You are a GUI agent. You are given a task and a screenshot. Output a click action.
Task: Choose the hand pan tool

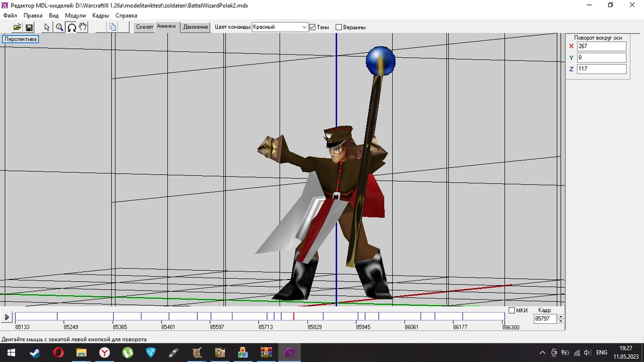tap(83, 27)
